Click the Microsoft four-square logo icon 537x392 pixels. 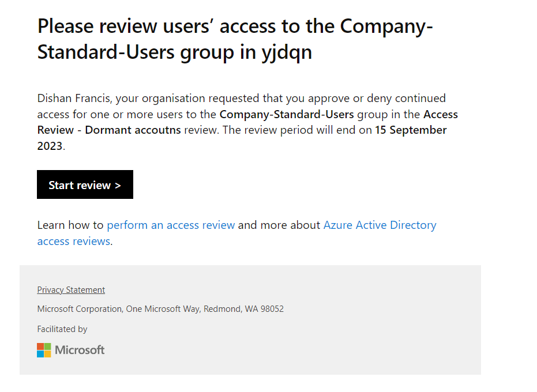pos(44,350)
